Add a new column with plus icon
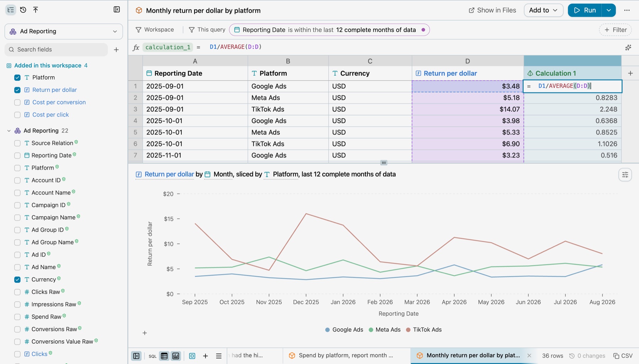The width and height of the screenshot is (639, 364). click(630, 73)
